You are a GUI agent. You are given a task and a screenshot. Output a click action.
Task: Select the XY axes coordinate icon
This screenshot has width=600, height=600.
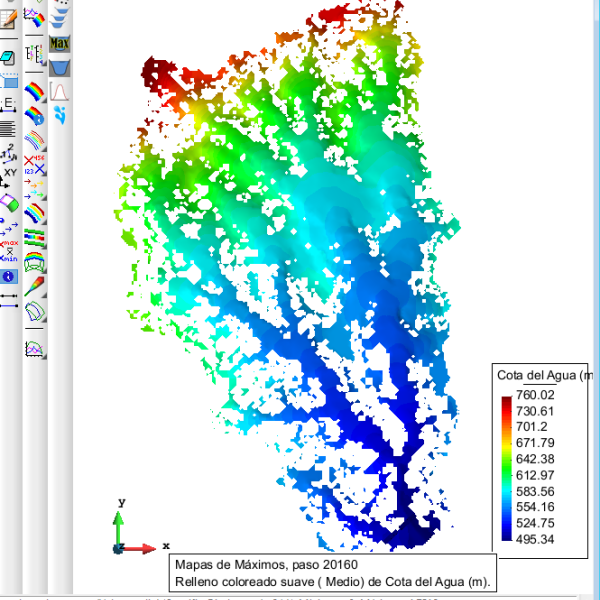[8, 178]
